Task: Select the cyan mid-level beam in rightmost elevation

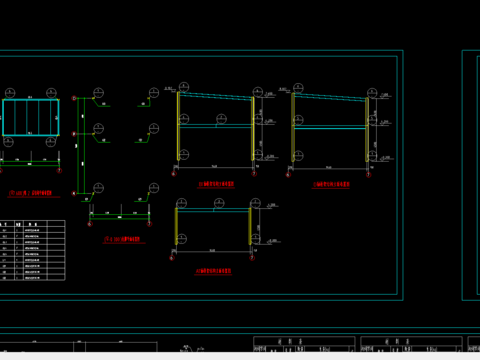Action: [330, 127]
